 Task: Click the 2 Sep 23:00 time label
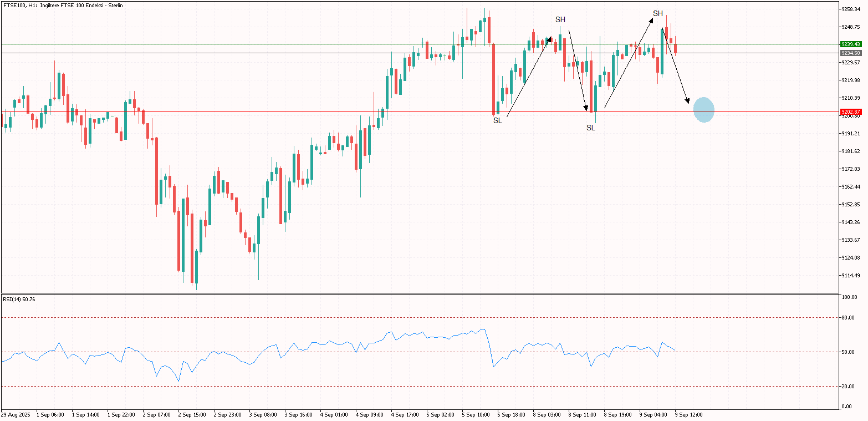coord(227,414)
